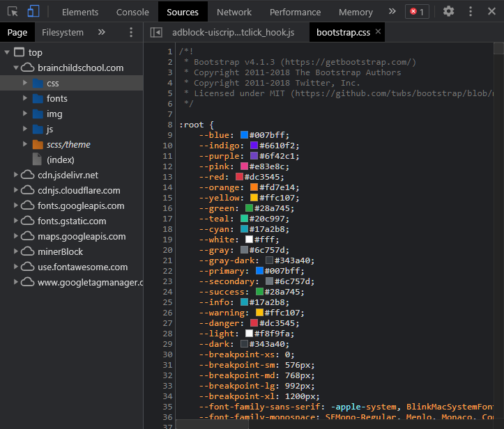Viewport: 504px width, 429px height.
Task: Expand the fonts folder arrow
Action: coord(25,98)
